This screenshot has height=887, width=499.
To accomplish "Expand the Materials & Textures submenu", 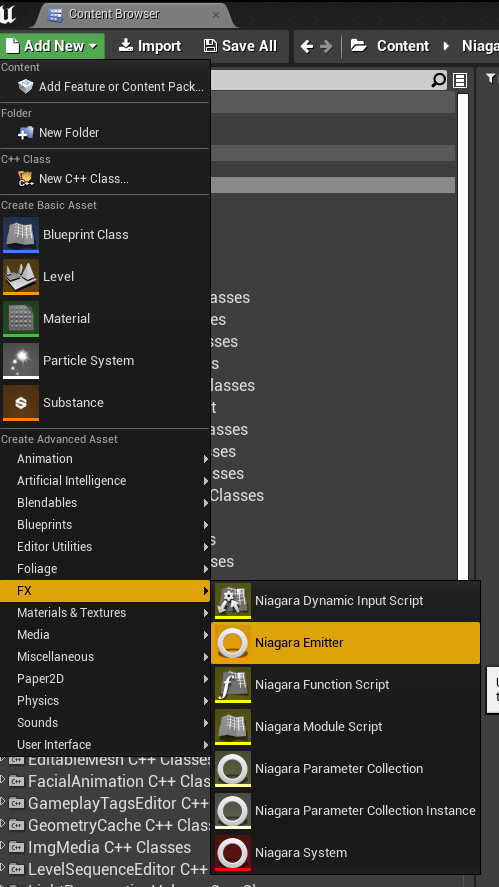I will 105,613.
